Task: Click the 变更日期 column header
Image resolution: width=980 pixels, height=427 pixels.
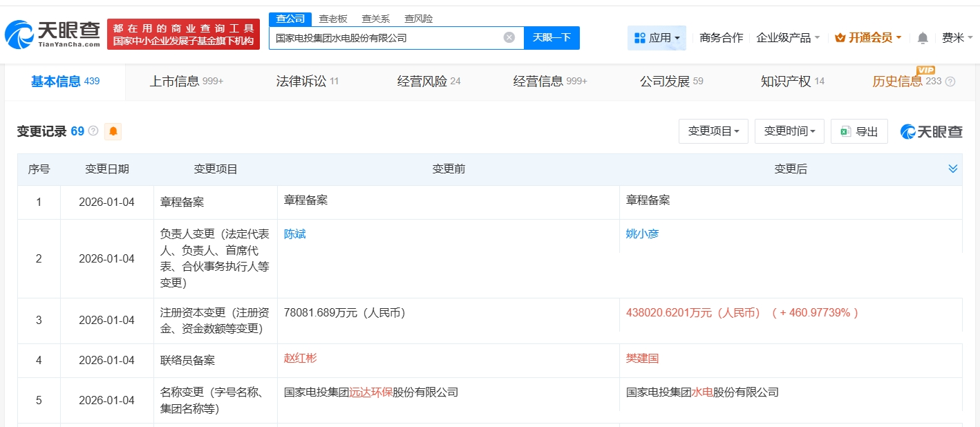Action: point(106,169)
